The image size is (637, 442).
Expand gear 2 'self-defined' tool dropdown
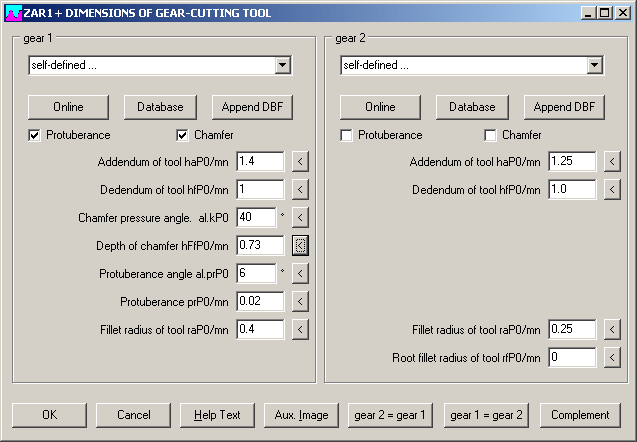(595, 65)
